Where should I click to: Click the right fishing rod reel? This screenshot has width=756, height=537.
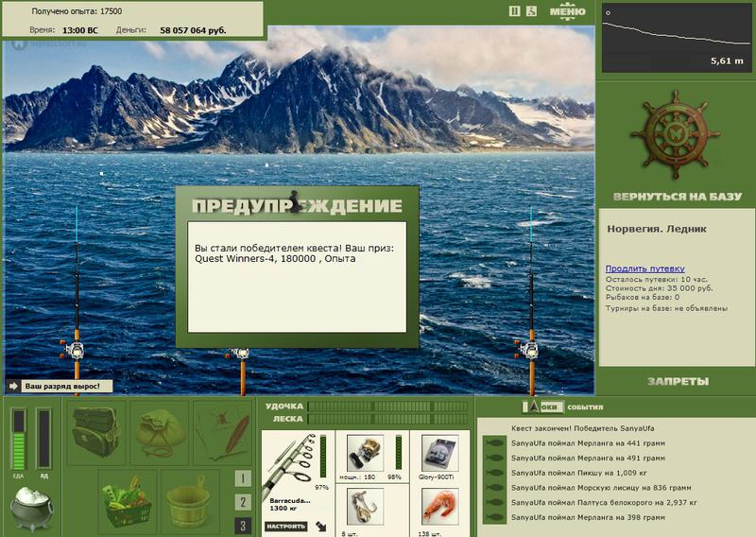528,350
